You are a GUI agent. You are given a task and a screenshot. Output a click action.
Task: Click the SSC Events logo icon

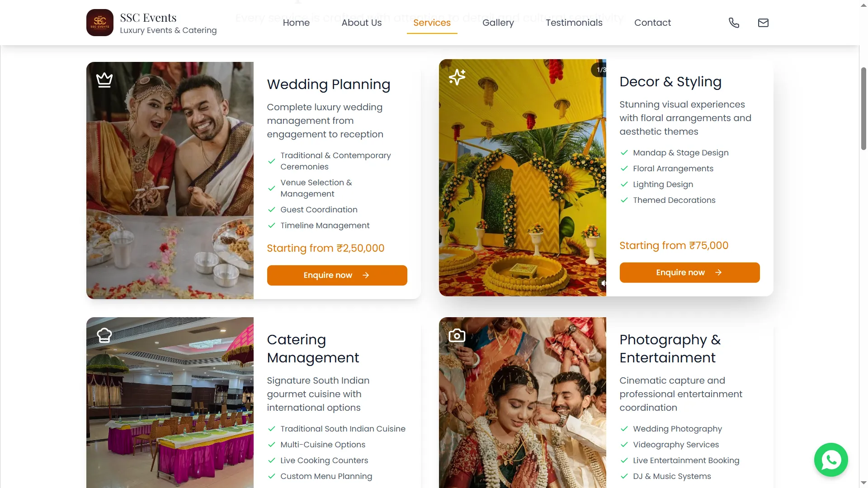[100, 23]
